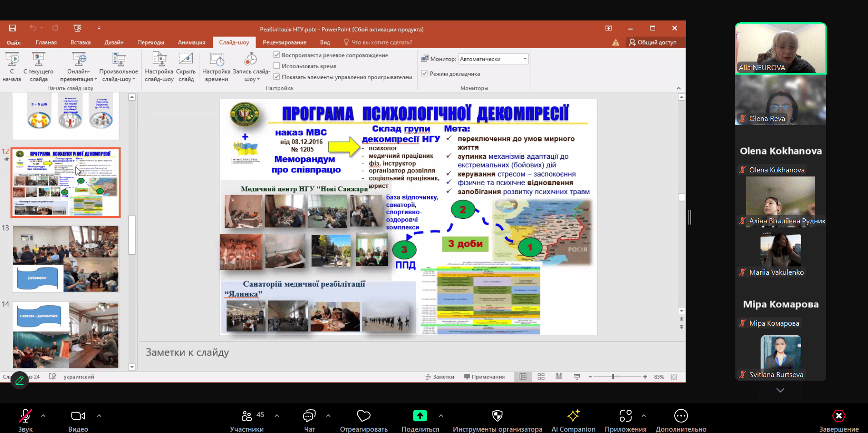Image resolution: width=868 pixels, height=433 pixels.
Task: Undo the last action in PowerPoint
Action: coord(33,28)
